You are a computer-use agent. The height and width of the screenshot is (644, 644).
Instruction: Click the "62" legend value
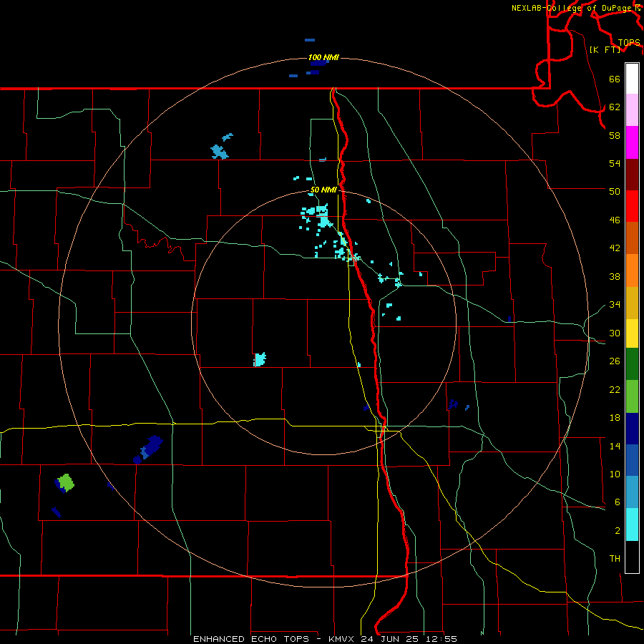[x=615, y=107]
